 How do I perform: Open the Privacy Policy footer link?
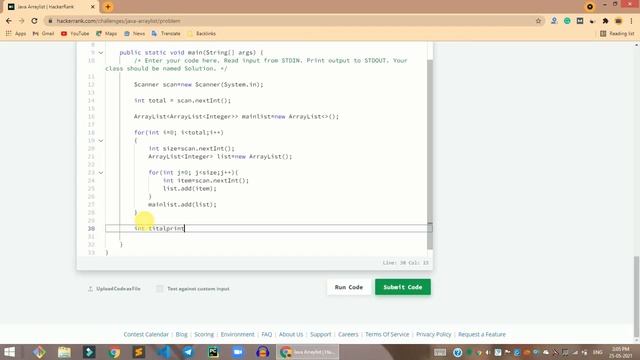[434, 334]
